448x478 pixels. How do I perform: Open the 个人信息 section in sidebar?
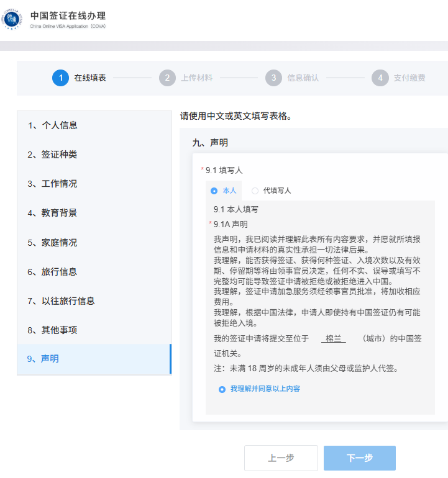(x=53, y=125)
